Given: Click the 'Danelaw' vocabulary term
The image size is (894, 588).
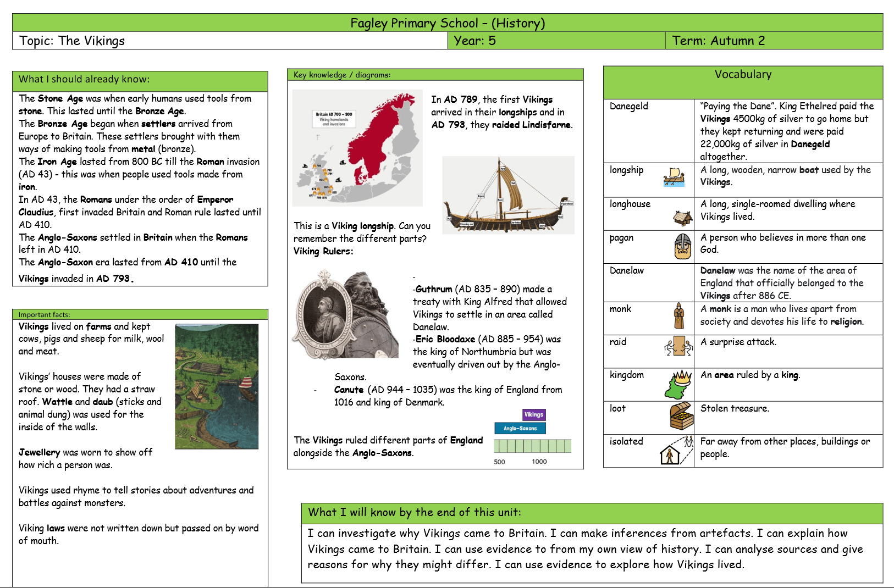Looking at the screenshot, I should [x=626, y=270].
